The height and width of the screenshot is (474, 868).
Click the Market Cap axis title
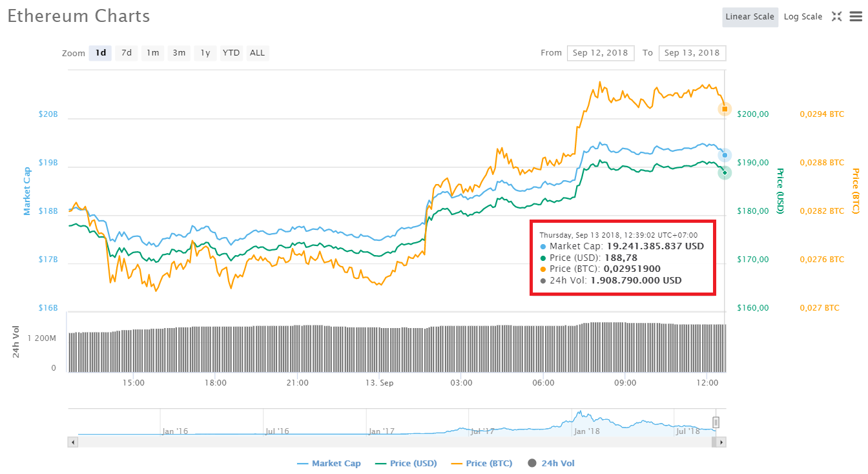[27, 191]
